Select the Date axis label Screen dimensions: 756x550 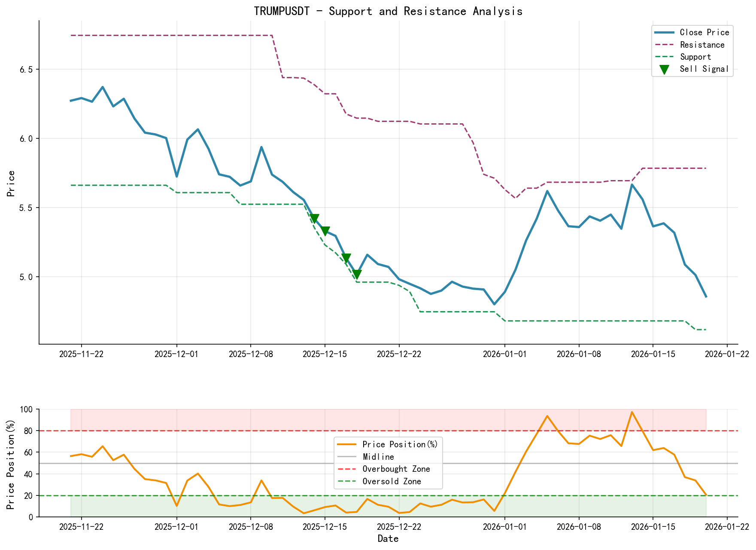click(388, 538)
